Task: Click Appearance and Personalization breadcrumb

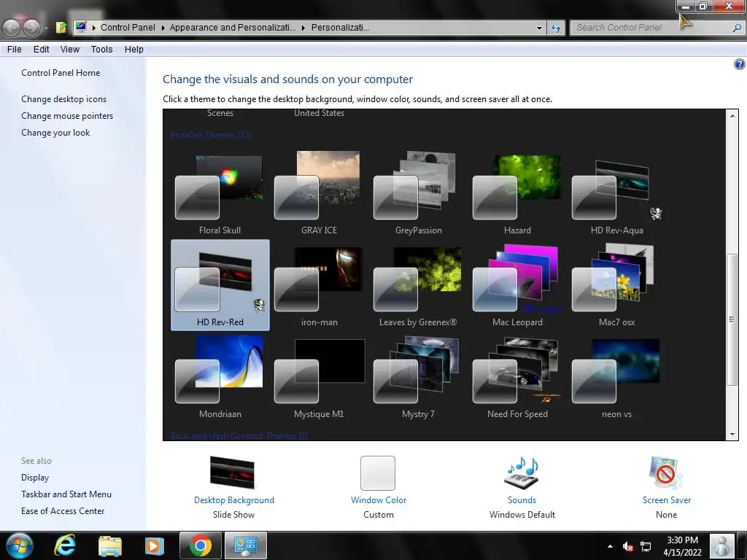Action: 233,28
